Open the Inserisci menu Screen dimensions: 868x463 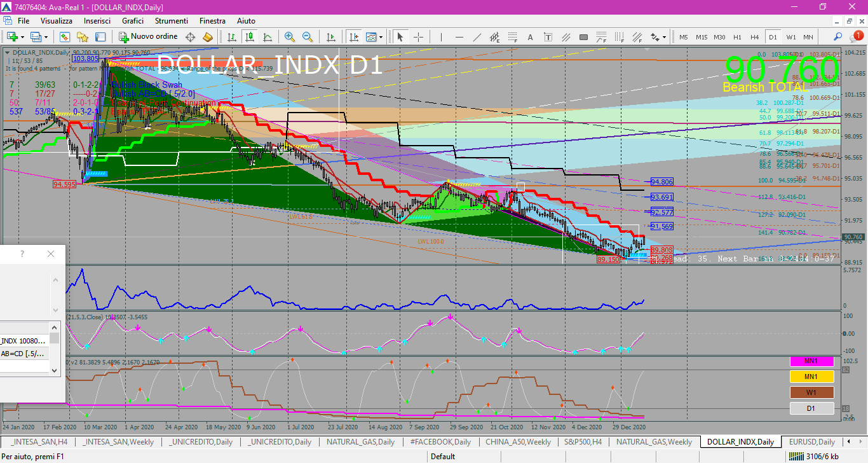(97, 21)
